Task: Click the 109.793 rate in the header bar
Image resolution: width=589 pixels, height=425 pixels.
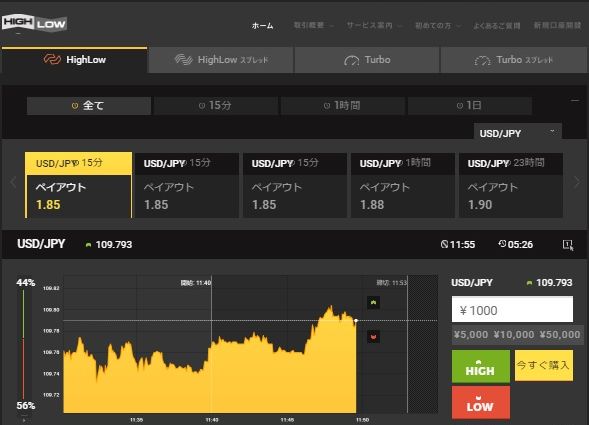Action: click(x=114, y=245)
